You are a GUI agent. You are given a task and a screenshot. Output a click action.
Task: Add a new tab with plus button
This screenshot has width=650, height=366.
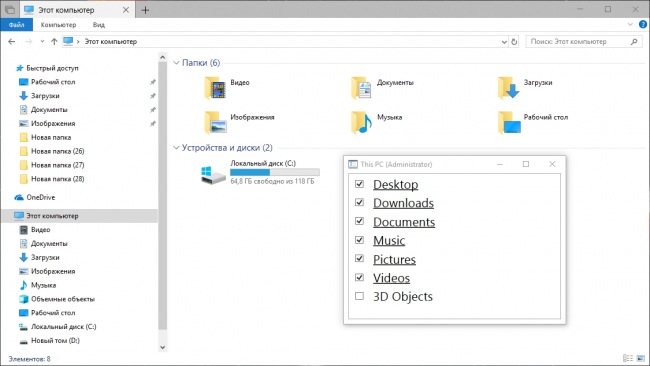coord(145,10)
